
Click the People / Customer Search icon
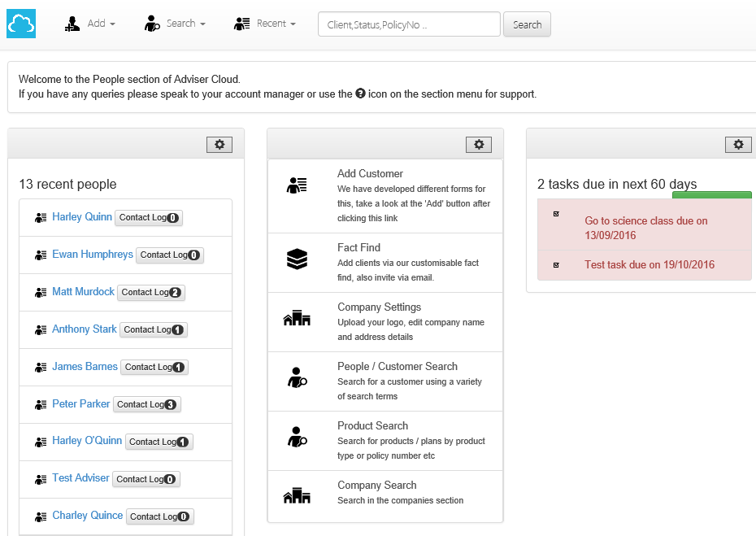[x=297, y=378]
